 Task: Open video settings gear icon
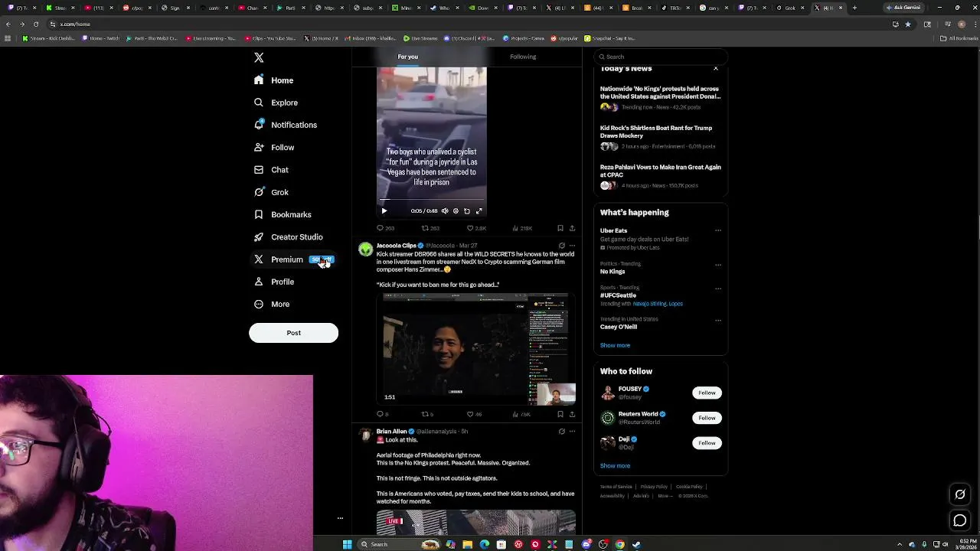point(456,211)
